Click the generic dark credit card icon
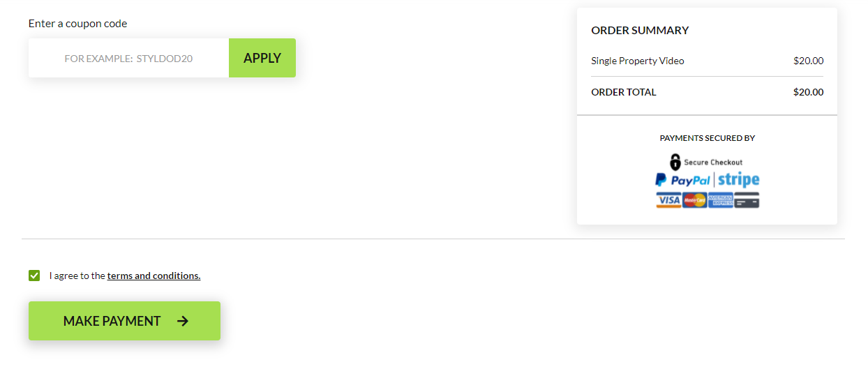Image resolution: width=868 pixels, height=369 pixels. (747, 200)
